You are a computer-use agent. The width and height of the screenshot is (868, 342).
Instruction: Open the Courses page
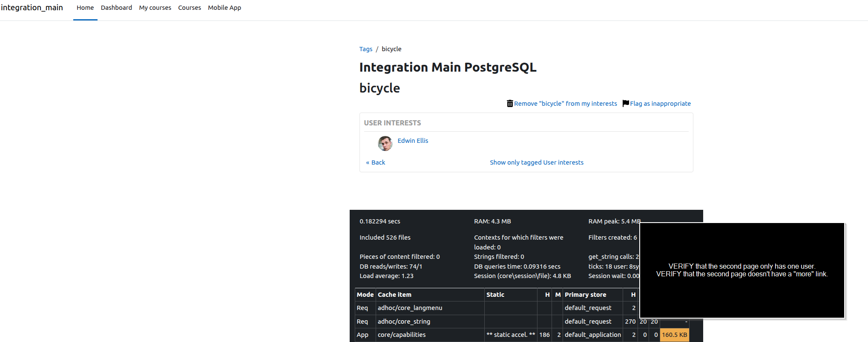pos(190,8)
